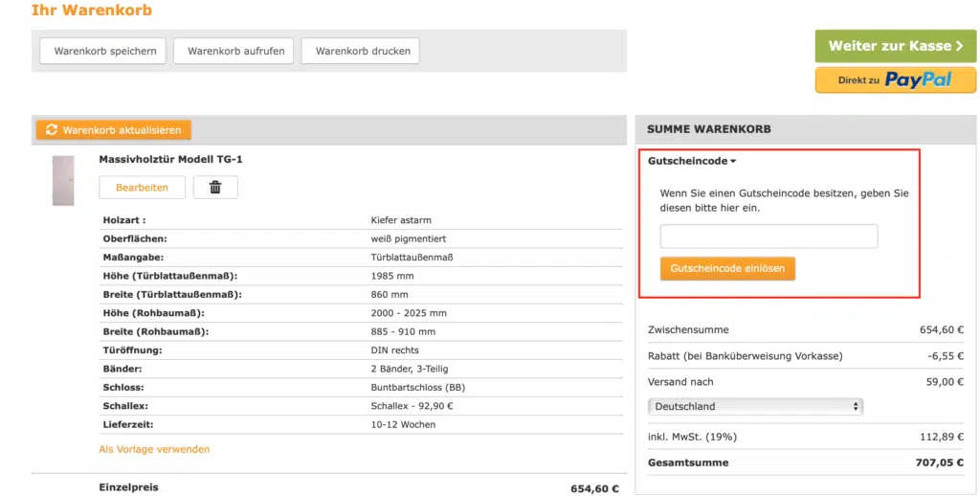Click the value 885 - 910 mm
This screenshot has height=496, width=980.
(403, 331)
